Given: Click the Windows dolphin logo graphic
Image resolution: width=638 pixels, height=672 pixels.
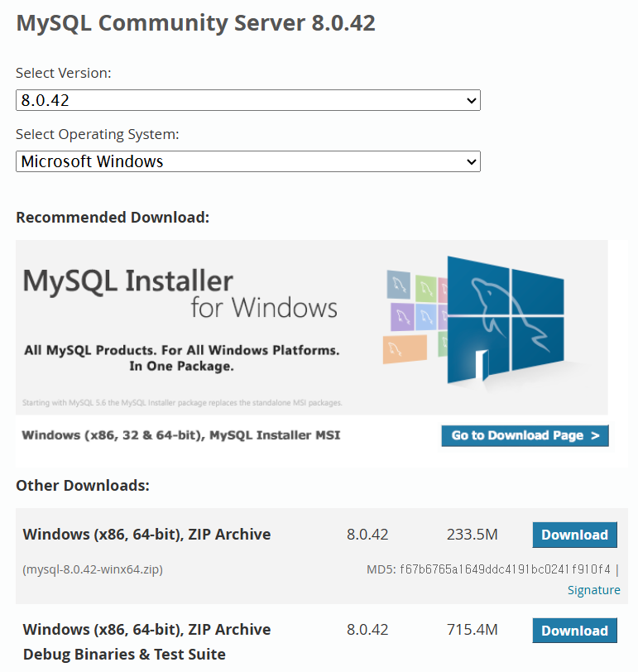Looking at the screenshot, I should coord(505,320).
